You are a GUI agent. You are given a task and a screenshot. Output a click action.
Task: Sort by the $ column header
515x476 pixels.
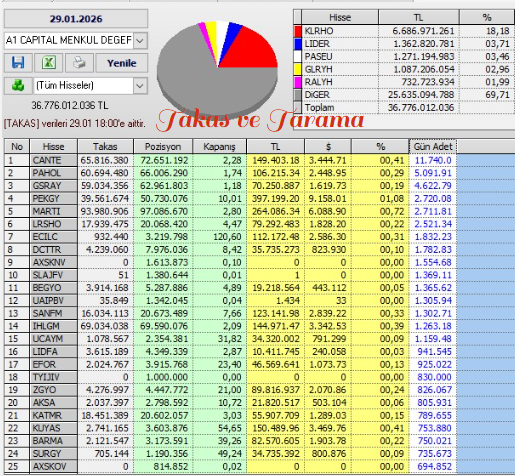(328, 147)
